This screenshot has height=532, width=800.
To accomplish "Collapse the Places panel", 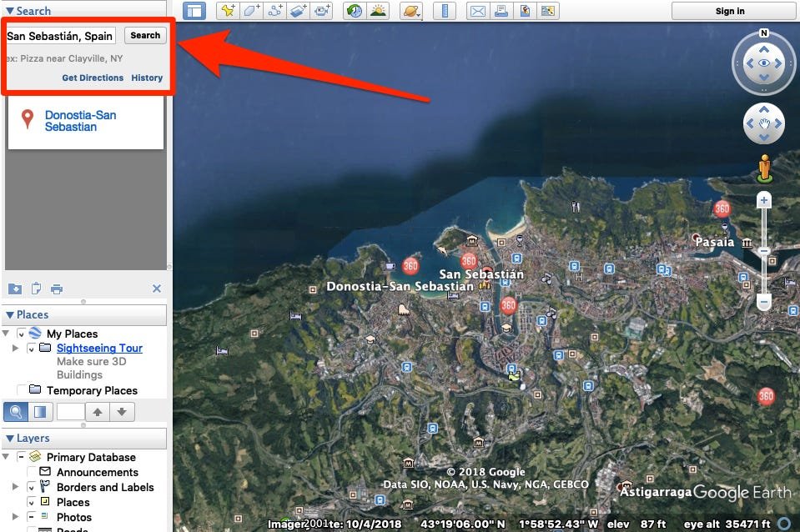I will coord(10,314).
